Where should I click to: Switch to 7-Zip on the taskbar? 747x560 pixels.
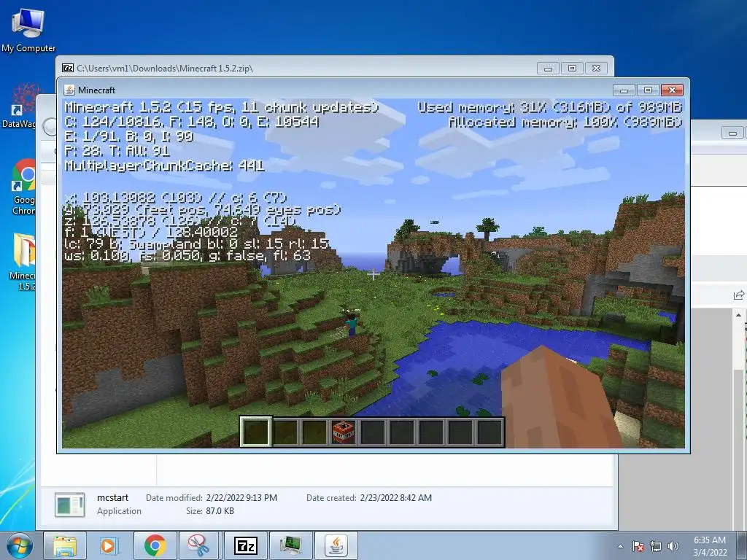coord(245,545)
